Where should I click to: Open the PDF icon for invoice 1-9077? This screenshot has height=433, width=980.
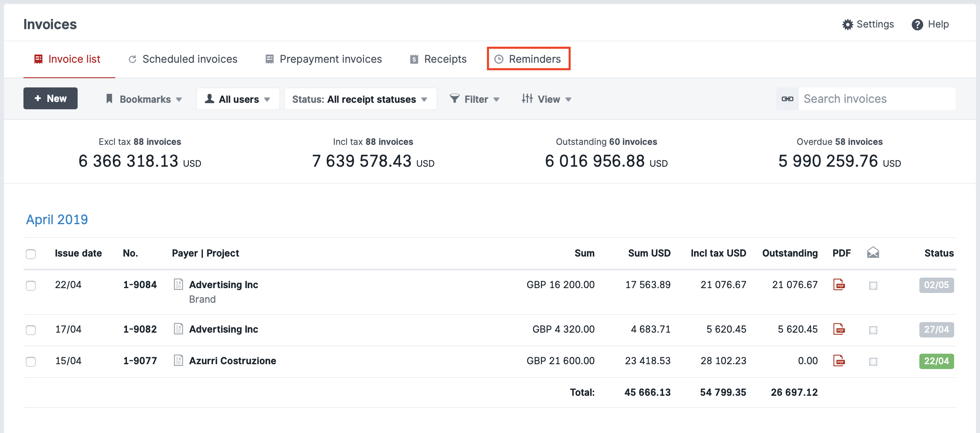(x=839, y=361)
